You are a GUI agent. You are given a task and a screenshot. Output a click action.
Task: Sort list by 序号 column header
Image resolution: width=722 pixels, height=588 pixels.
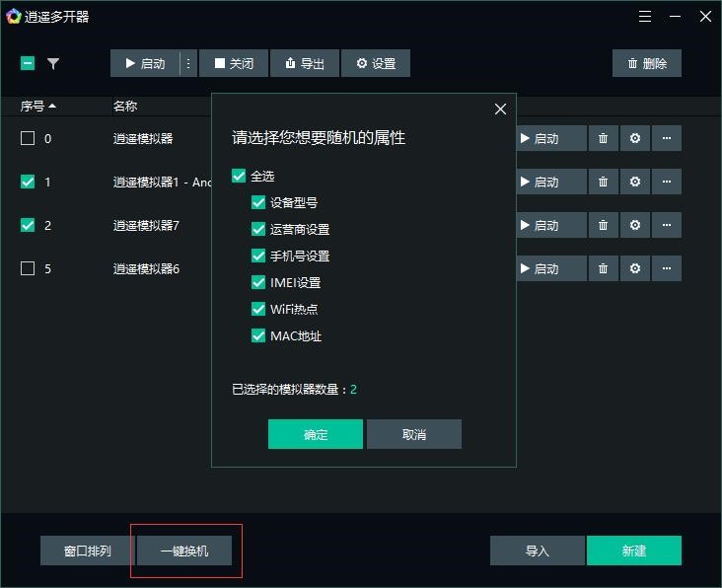point(38,106)
